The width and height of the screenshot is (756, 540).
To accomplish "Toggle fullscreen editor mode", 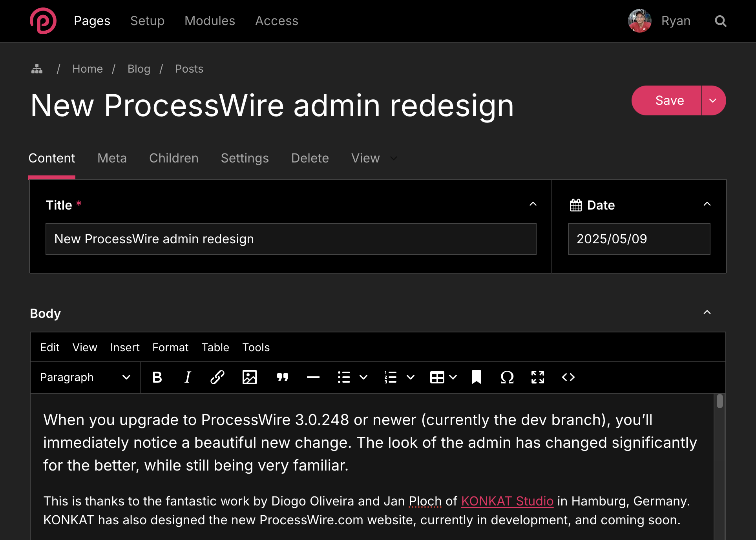I will pyautogui.click(x=538, y=377).
